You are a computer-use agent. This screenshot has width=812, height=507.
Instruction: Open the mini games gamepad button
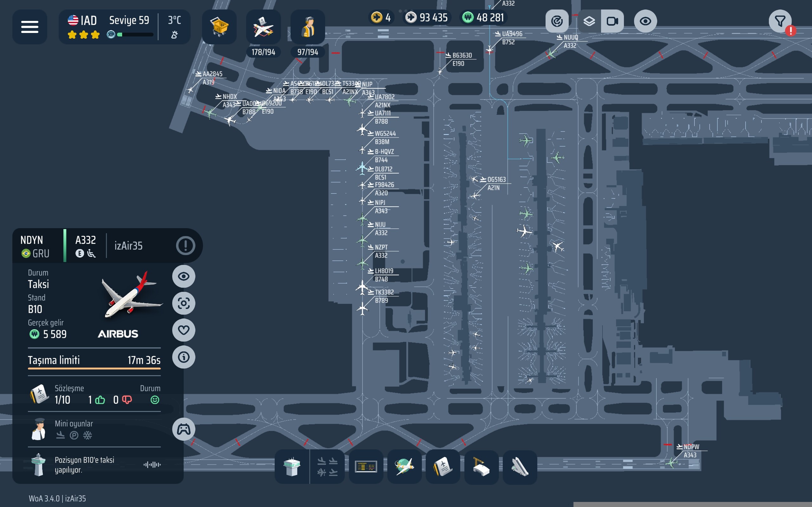click(184, 429)
